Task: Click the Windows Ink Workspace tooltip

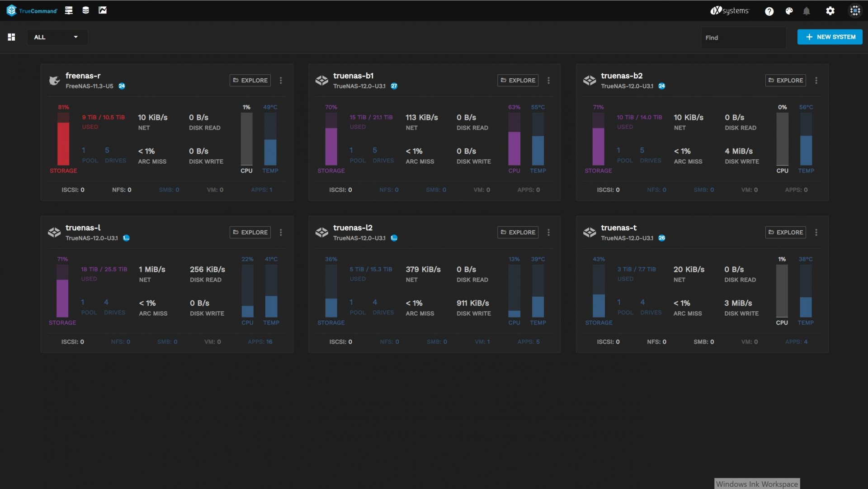Action: coord(757,484)
